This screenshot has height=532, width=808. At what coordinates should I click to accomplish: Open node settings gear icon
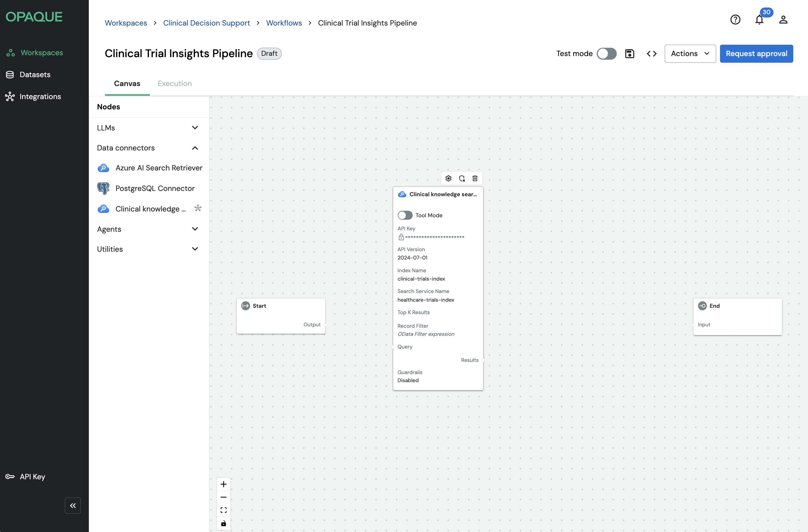click(448, 178)
